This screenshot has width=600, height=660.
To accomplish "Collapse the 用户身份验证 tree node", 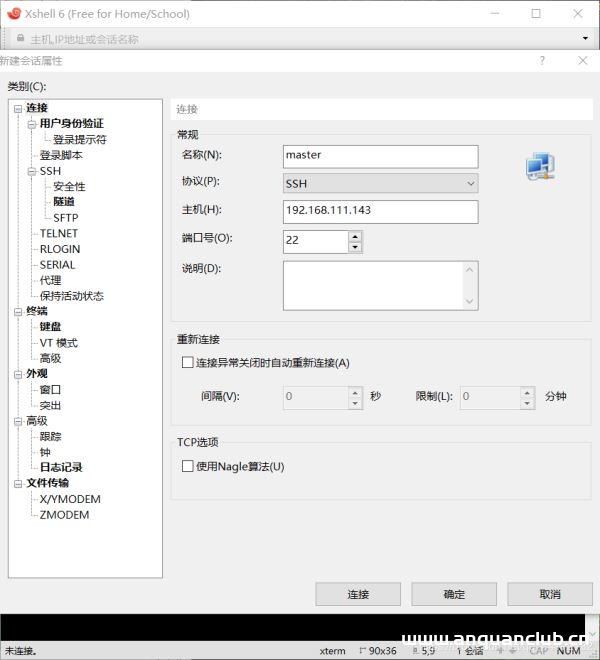I will 31,125.
